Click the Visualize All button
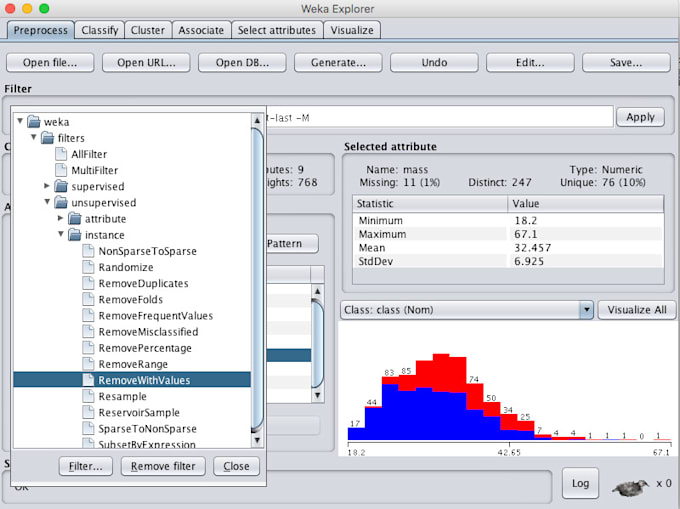This screenshot has width=680, height=509. pyautogui.click(x=637, y=310)
